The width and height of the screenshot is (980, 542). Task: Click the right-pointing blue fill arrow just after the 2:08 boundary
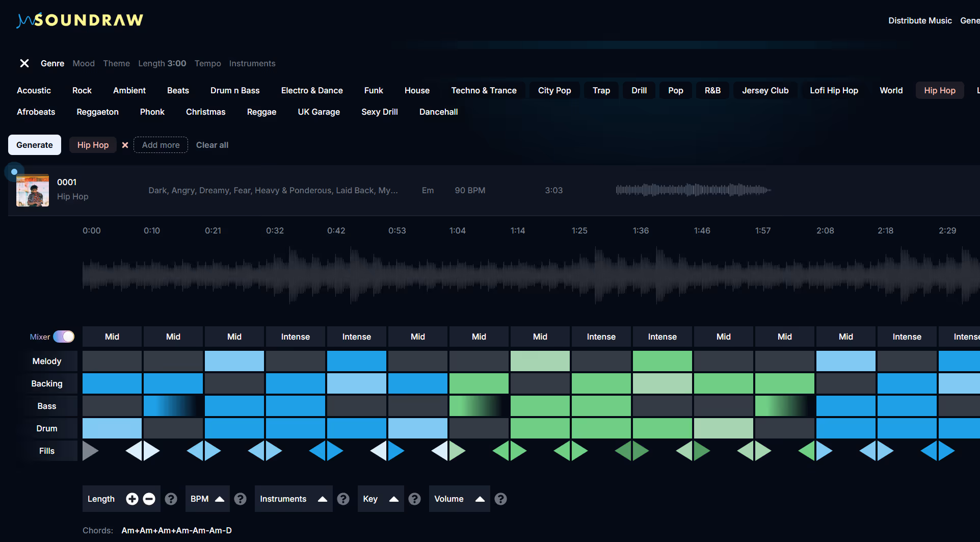point(824,451)
